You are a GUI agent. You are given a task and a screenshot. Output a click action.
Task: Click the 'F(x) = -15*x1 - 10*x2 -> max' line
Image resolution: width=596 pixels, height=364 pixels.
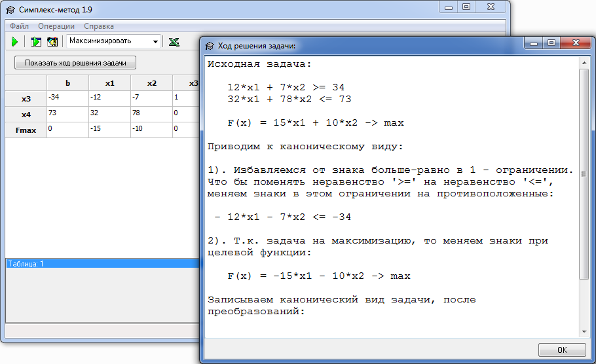pyautogui.click(x=319, y=276)
